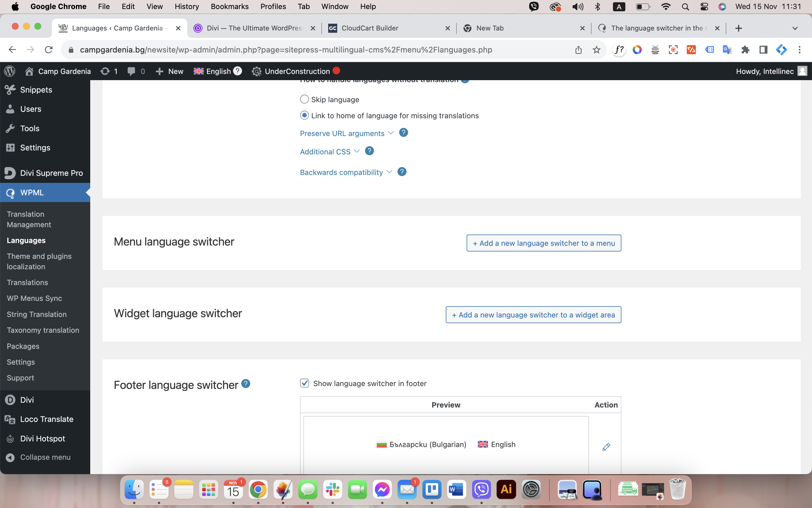Edit footer language switcher with pencil icon
Screen dimensions: 812x508
tap(606, 447)
